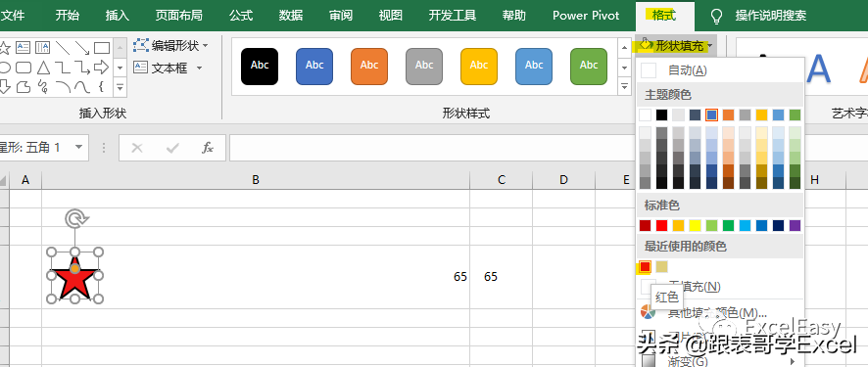Select column B header
Image resolution: width=868 pixels, height=367 pixels.
tap(256, 180)
